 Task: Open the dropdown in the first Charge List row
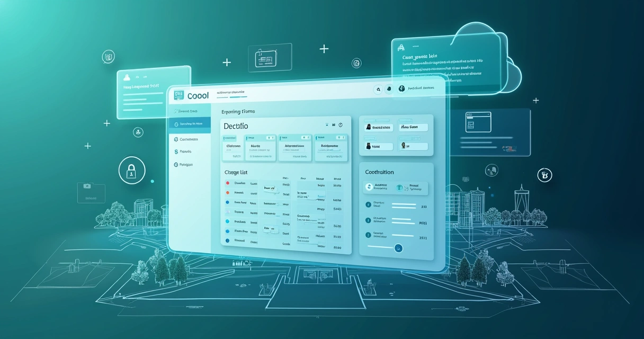pos(270,188)
